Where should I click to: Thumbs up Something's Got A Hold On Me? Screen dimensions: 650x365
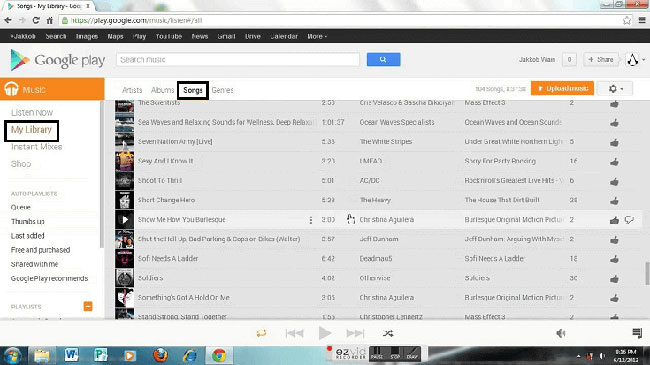[614, 298]
